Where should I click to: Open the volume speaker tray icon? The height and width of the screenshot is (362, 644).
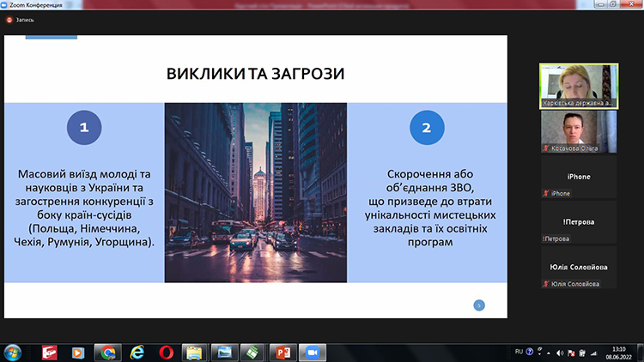pos(559,353)
